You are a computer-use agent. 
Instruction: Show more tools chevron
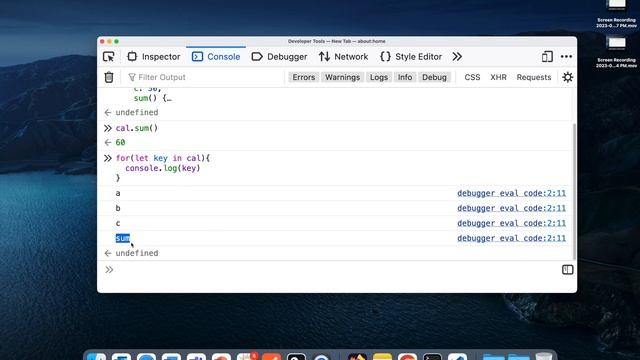pyautogui.click(x=457, y=57)
